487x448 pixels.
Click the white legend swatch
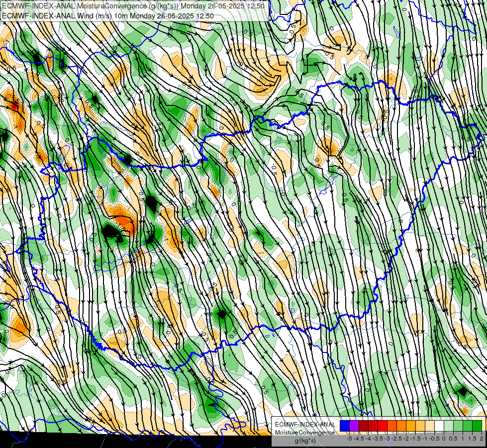(x=439, y=426)
